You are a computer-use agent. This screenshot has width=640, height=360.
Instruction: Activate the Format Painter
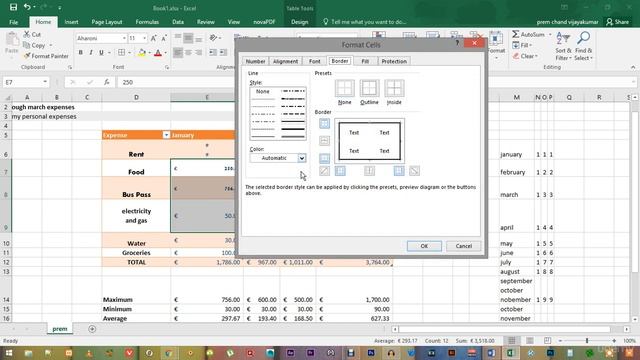point(46,56)
